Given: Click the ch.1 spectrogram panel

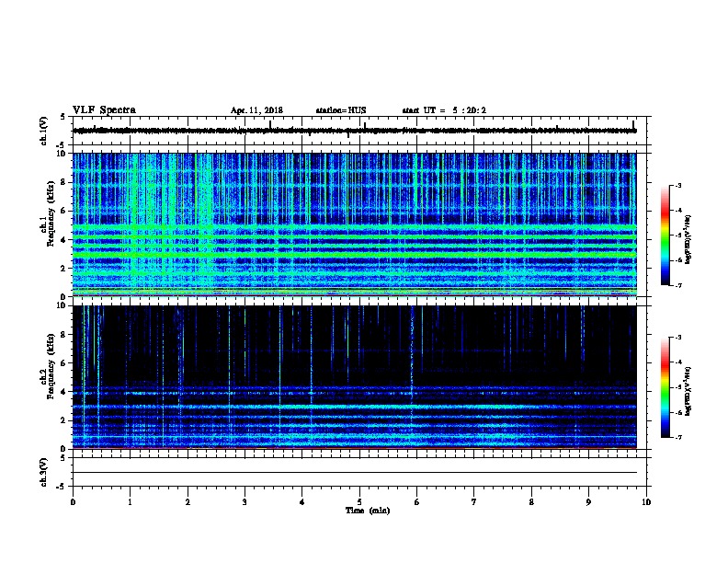Looking at the screenshot, I should coord(355,224).
